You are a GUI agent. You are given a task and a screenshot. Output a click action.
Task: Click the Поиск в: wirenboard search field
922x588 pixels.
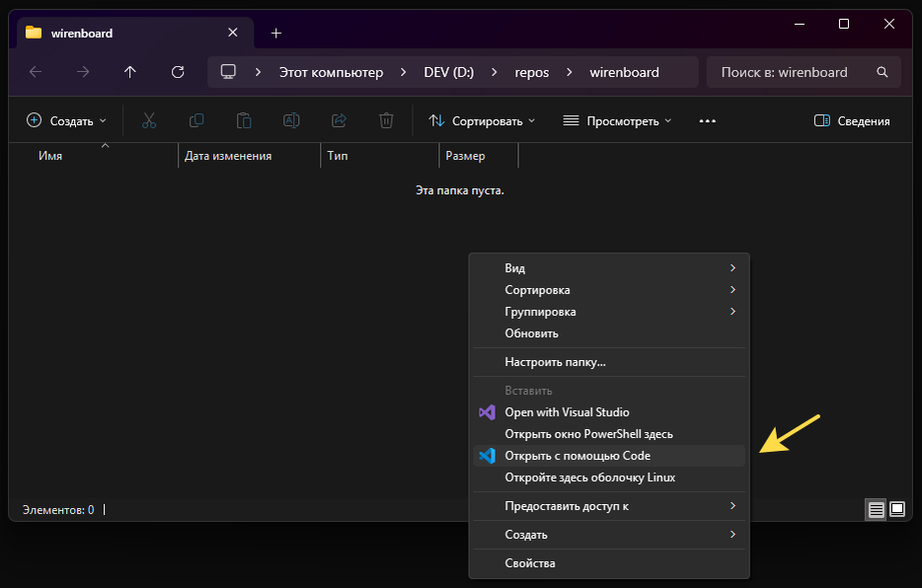pyautogui.click(x=804, y=72)
